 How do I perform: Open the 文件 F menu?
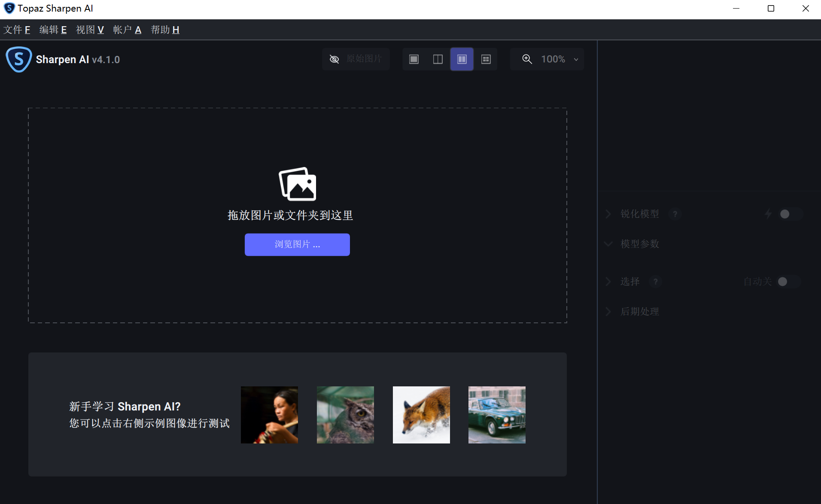pyautogui.click(x=17, y=30)
